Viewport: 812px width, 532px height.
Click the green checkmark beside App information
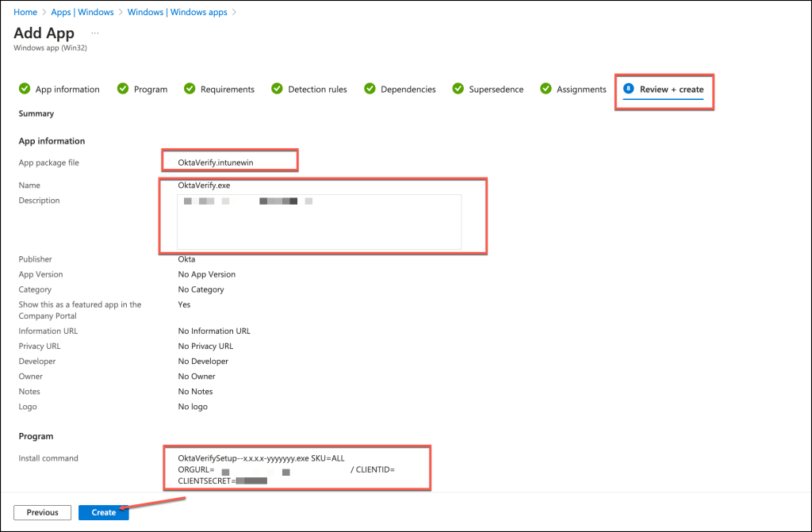click(25, 89)
